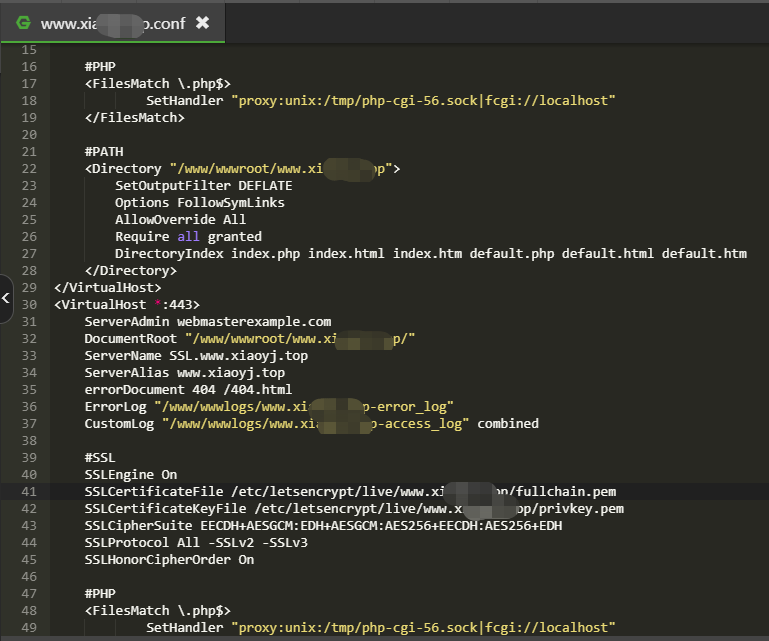Click the "<Directory" opening tag on line 22
This screenshot has width=769, height=641.
pos(123,169)
